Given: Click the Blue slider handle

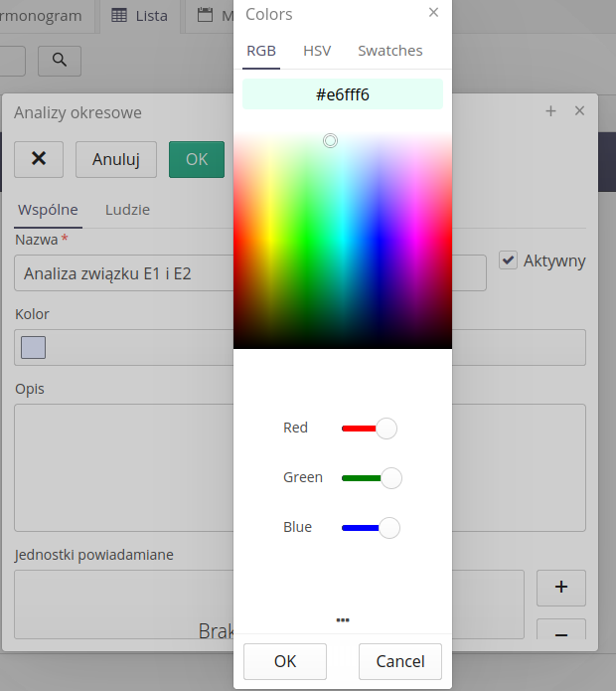Looking at the screenshot, I should (389, 528).
